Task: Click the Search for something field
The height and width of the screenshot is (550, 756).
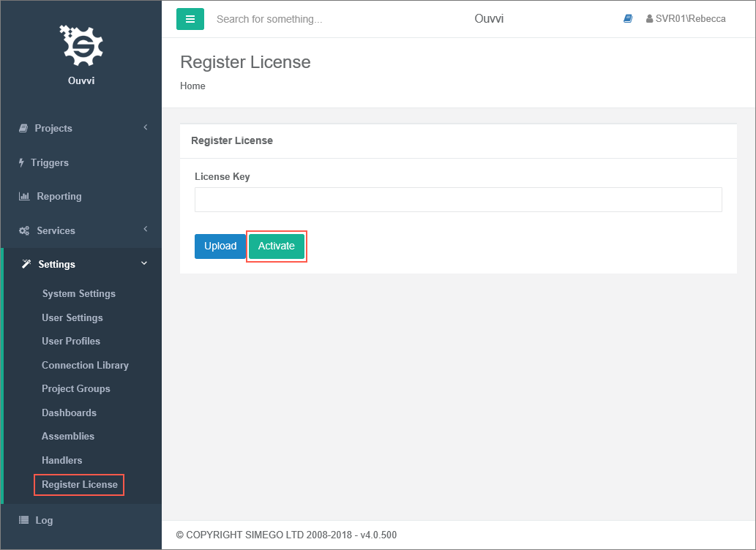Action: pyautogui.click(x=269, y=19)
